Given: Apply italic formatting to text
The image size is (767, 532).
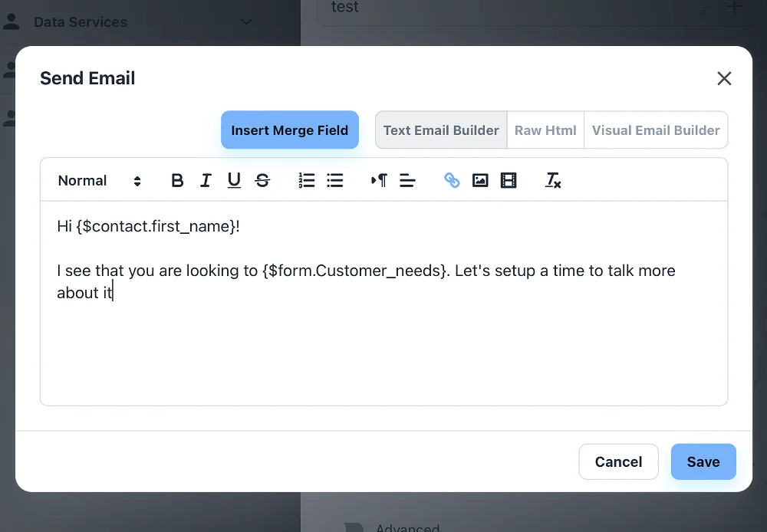Looking at the screenshot, I should (206, 181).
